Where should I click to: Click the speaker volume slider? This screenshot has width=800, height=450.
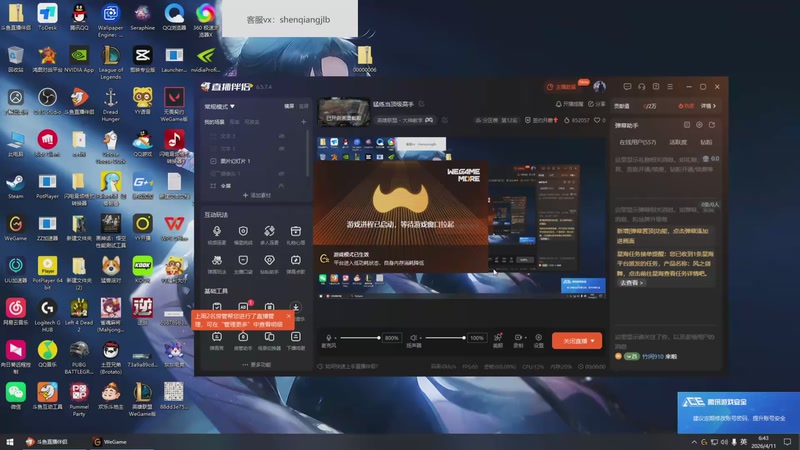coord(445,338)
